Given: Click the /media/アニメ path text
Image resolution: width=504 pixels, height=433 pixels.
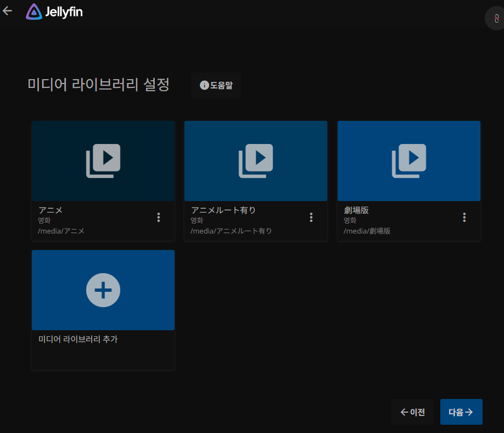Looking at the screenshot, I should click(x=61, y=231).
